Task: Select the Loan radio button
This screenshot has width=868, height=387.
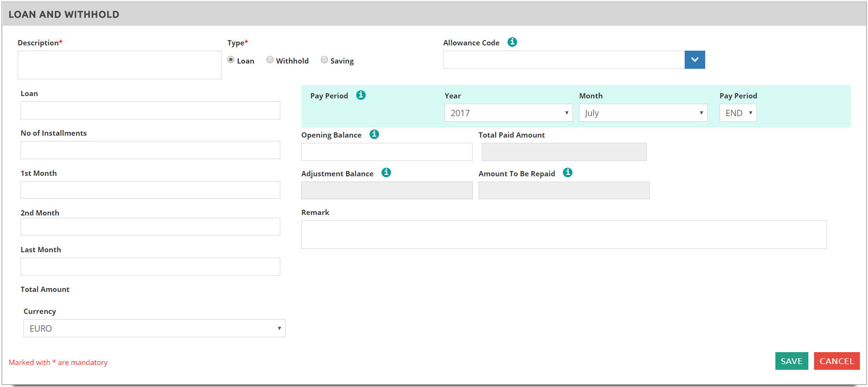Action: coord(231,60)
